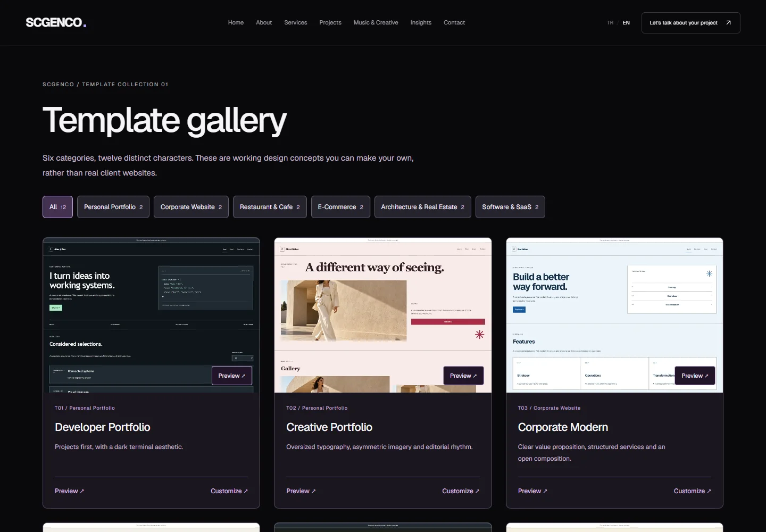
Task: Click 'T03 / Corporate Website' label
Action: click(x=549, y=408)
